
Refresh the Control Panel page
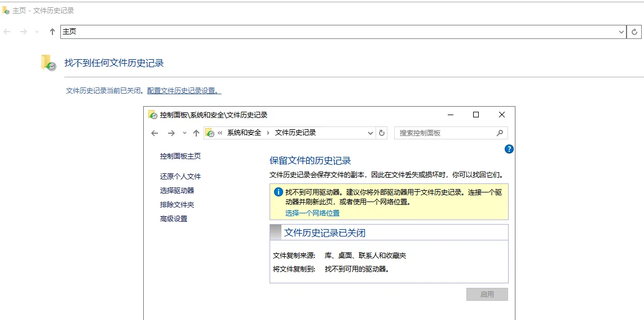382,133
